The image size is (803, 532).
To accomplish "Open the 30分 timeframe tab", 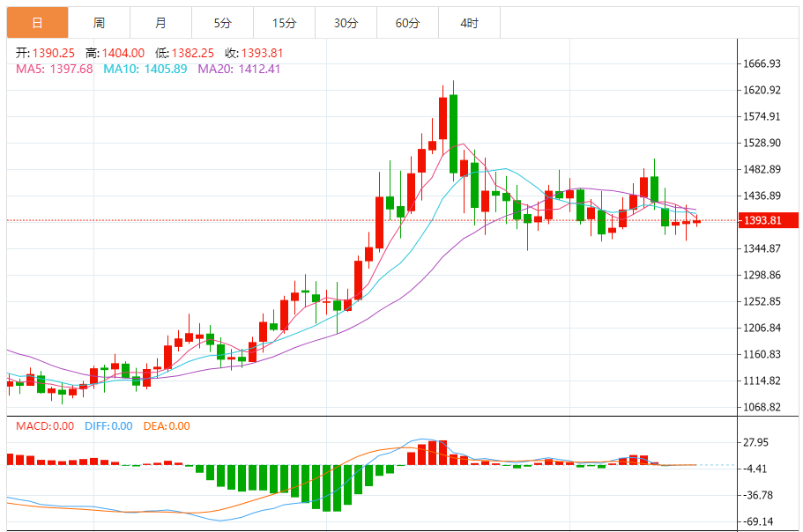I will (x=346, y=23).
